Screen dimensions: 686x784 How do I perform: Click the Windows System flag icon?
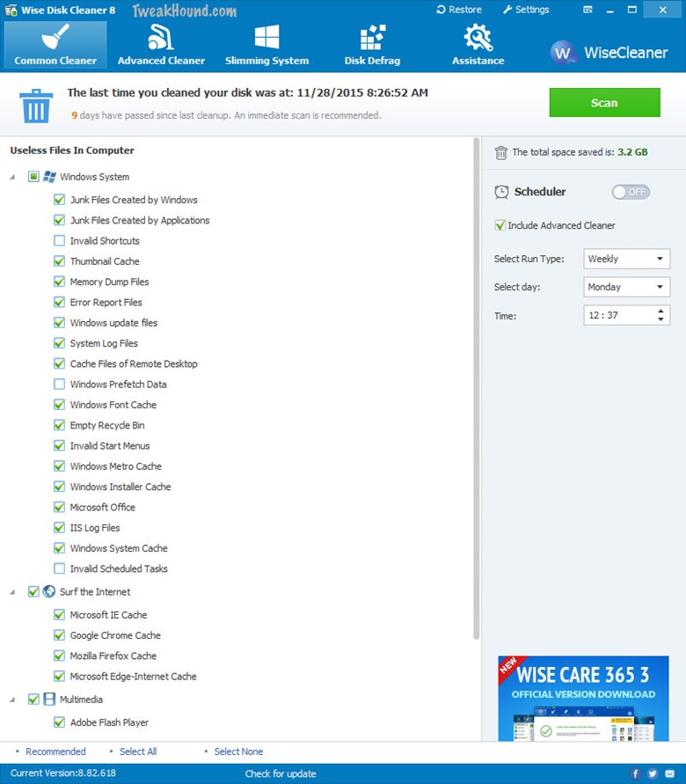pyautogui.click(x=49, y=177)
